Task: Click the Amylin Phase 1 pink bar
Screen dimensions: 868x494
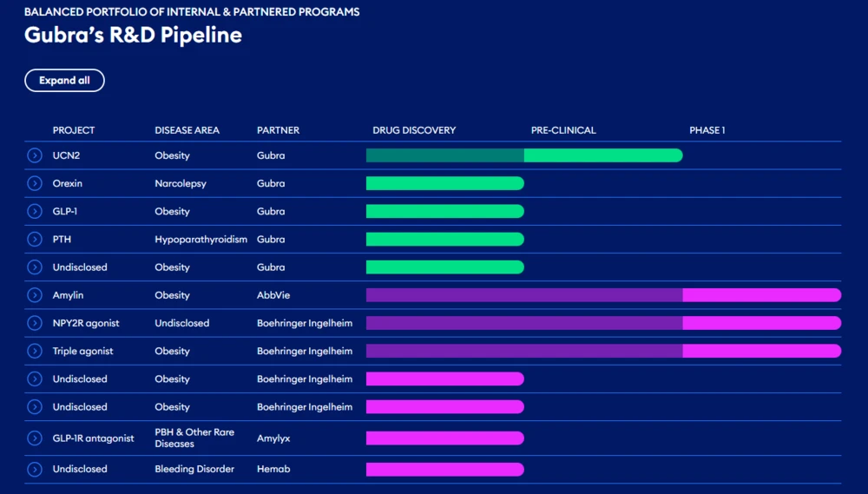Action: click(761, 295)
